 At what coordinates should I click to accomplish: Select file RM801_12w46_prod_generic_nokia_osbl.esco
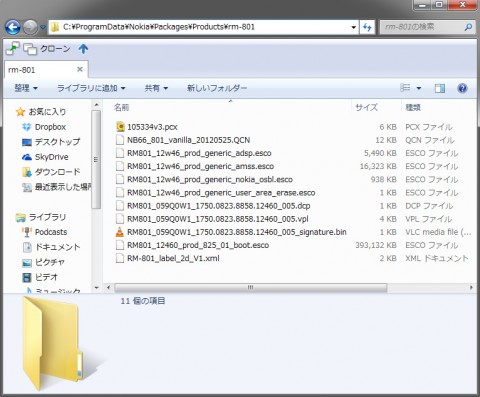210,180
